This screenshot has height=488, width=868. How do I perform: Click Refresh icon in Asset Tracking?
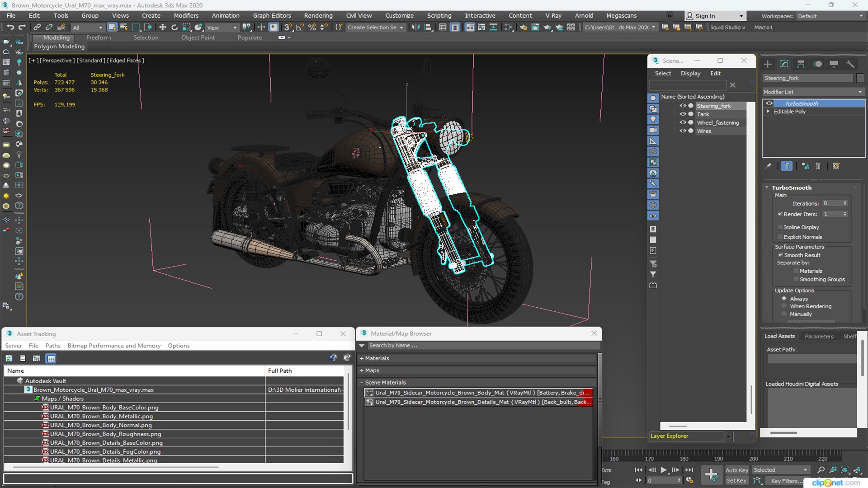tap(9, 358)
